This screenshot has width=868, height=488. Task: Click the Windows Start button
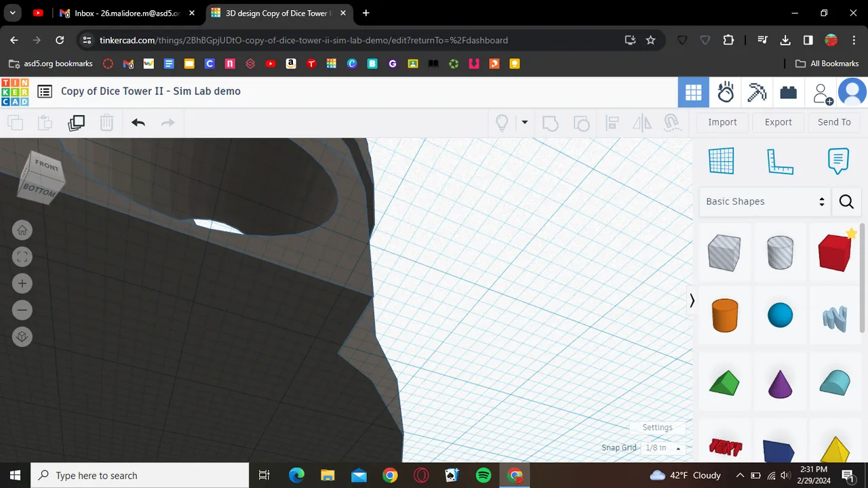(15, 475)
